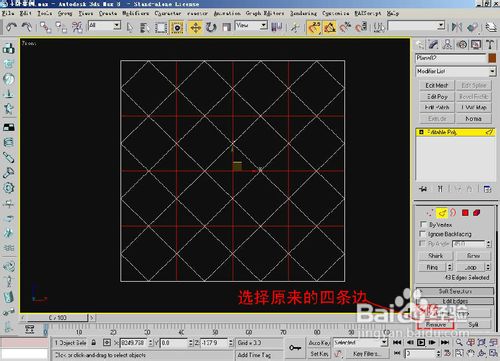Image resolution: width=500 pixels, height=361 pixels.
Task: Switch to the Modify command panel tab
Action: click(433, 44)
